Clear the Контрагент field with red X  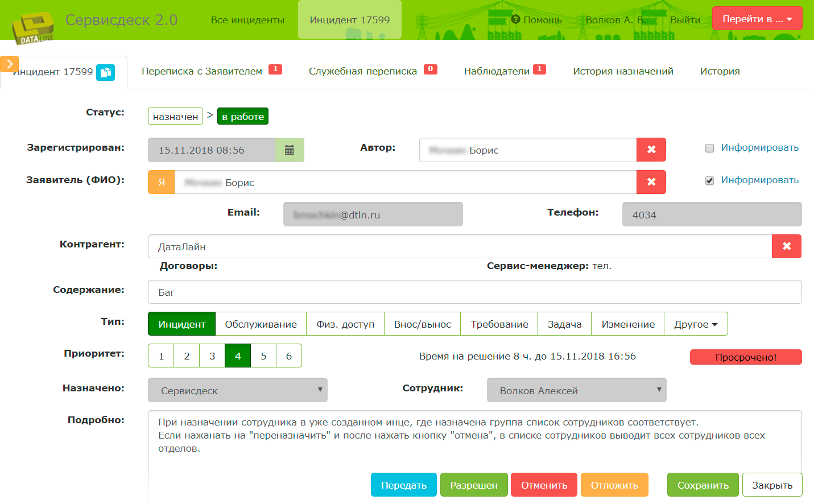point(787,246)
